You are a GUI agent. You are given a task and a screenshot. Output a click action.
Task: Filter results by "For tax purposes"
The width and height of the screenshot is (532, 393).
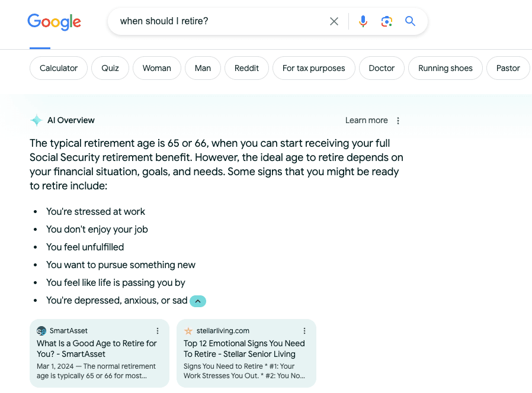313,68
